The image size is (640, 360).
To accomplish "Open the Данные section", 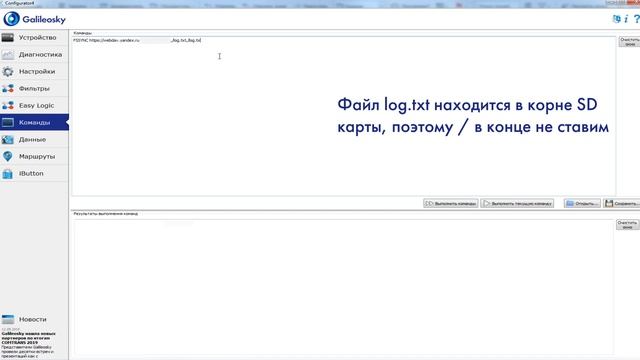I will pos(34,140).
